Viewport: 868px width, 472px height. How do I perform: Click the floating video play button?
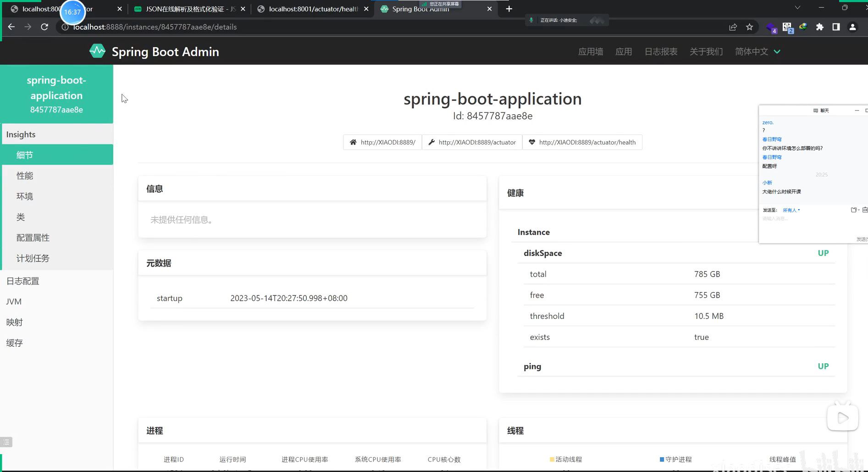pos(843,417)
